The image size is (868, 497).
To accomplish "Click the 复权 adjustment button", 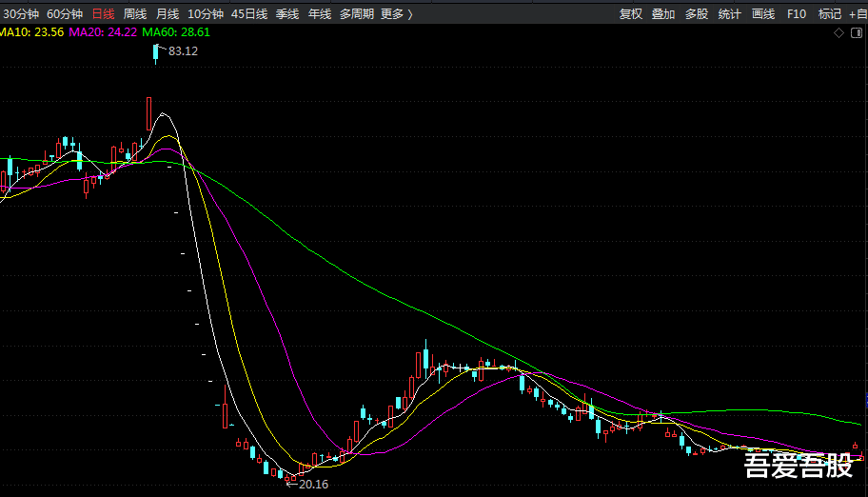I will 630,14.
